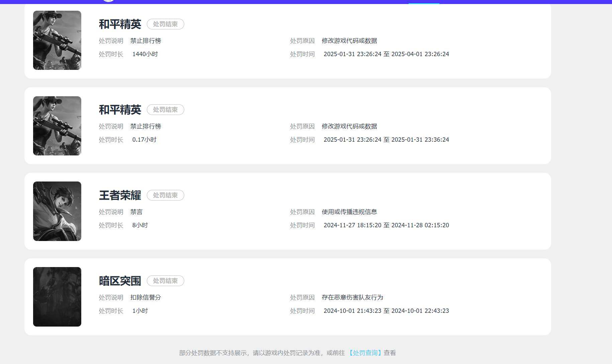The width and height of the screenshot is (612, 364).
Task: Click the 王者荣耀 game thumbnail
Action: (57, 211)
